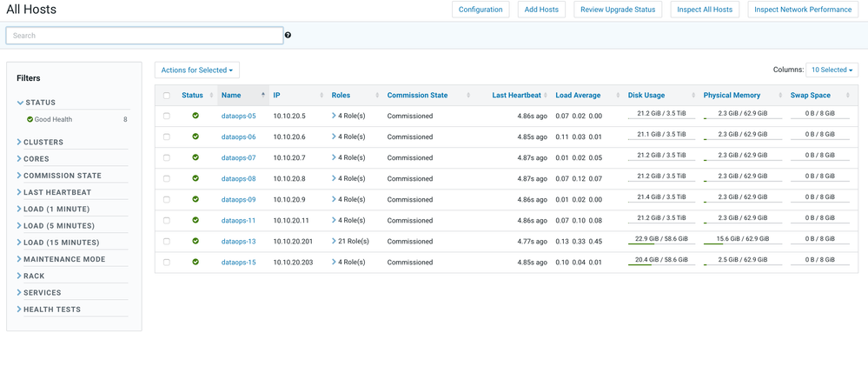The width and height of the screenshot is (868, 373).
Task: Select the checkbox for dataops-15 row
Action: (x=167, y=262)
